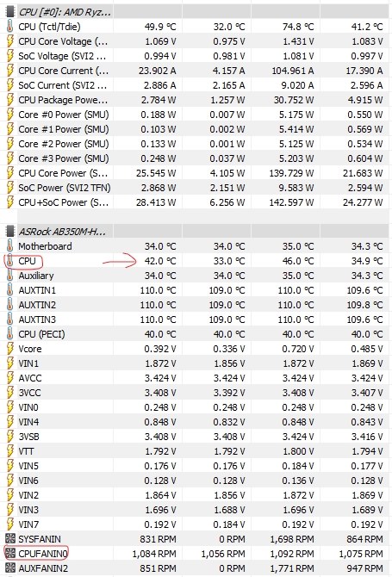This screenshot has height=577, width=392.
Task: Click the SYSFANIN fan icon
Action: [x=10, y=539]
